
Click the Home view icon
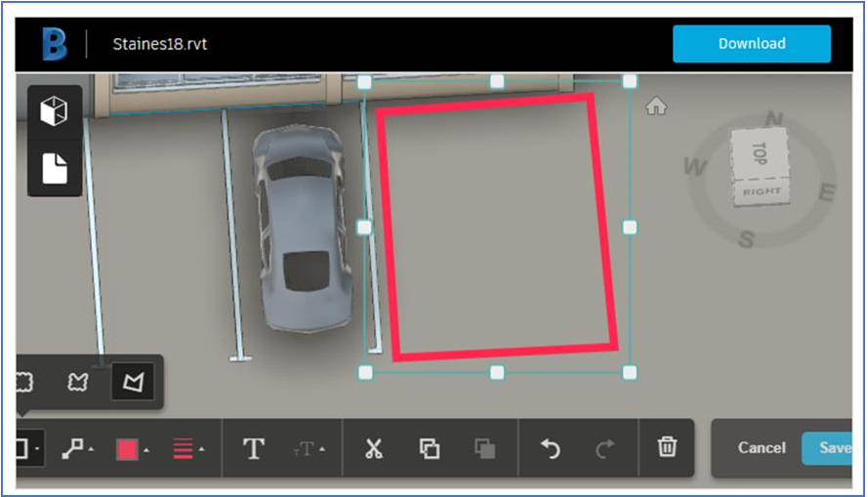(656, 105)
